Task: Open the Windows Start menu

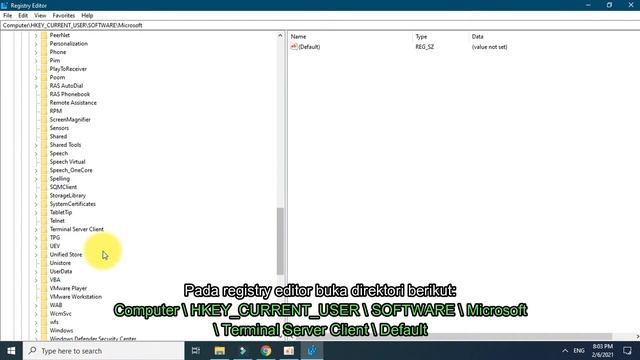Action: [11, 351]
